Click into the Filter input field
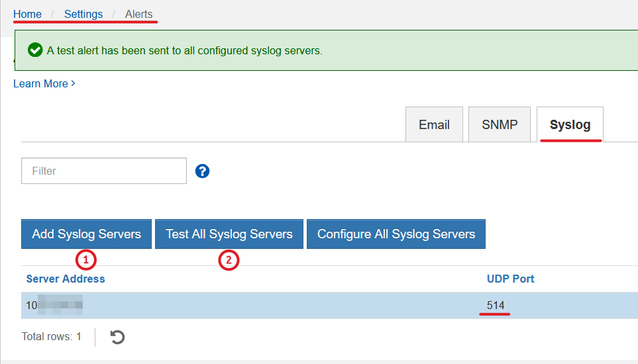Image resolution: width=638 pixels, height=364 pixels. tap(104, 171)
